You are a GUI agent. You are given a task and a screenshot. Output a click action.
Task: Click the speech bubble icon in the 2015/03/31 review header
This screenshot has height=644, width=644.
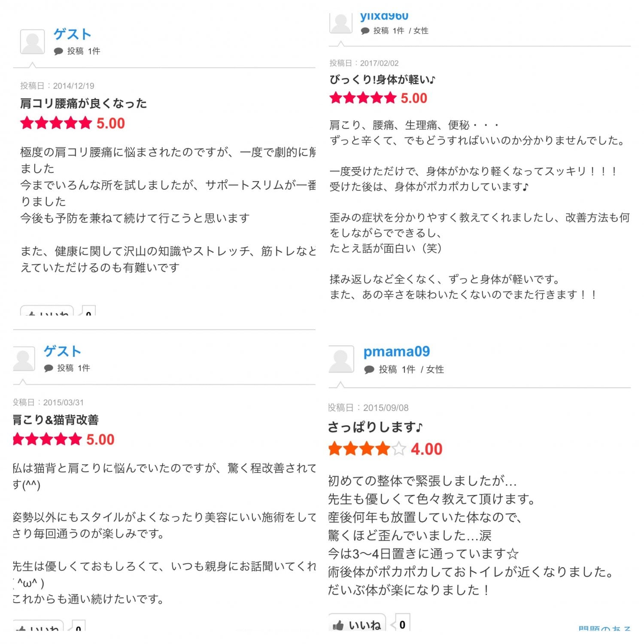pyautogui.click(x=49, y=368)
